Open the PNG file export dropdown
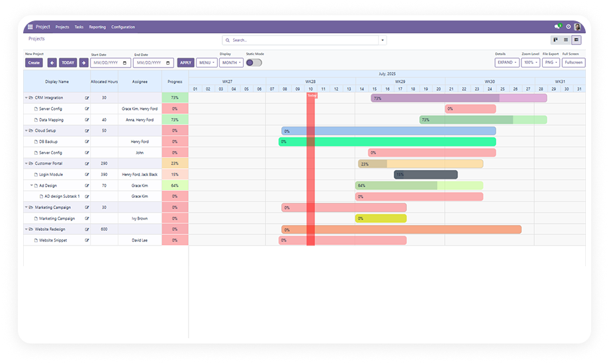The width and height of the screenshot is (609, 364). (551, 62)
